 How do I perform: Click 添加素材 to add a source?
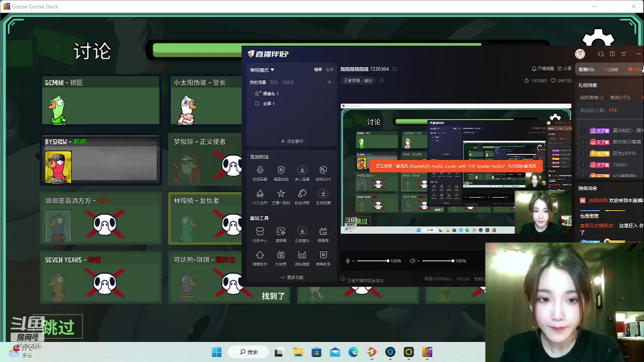[292, 141]
